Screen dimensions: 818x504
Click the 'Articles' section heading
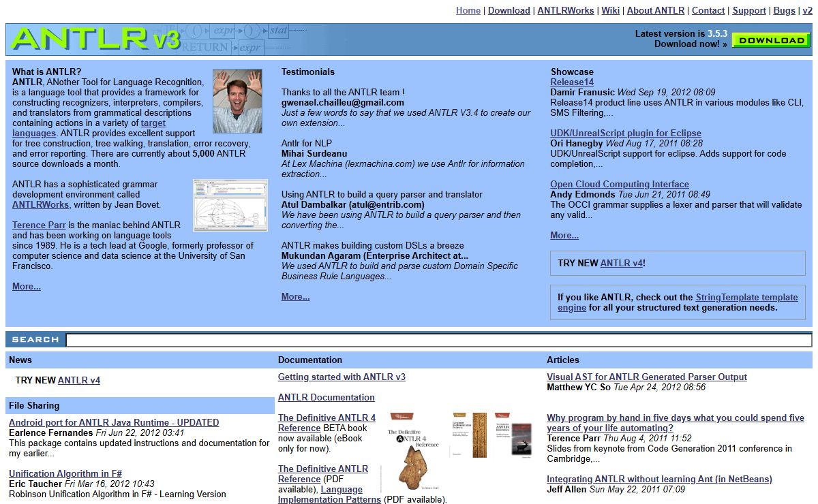point(563,360)
